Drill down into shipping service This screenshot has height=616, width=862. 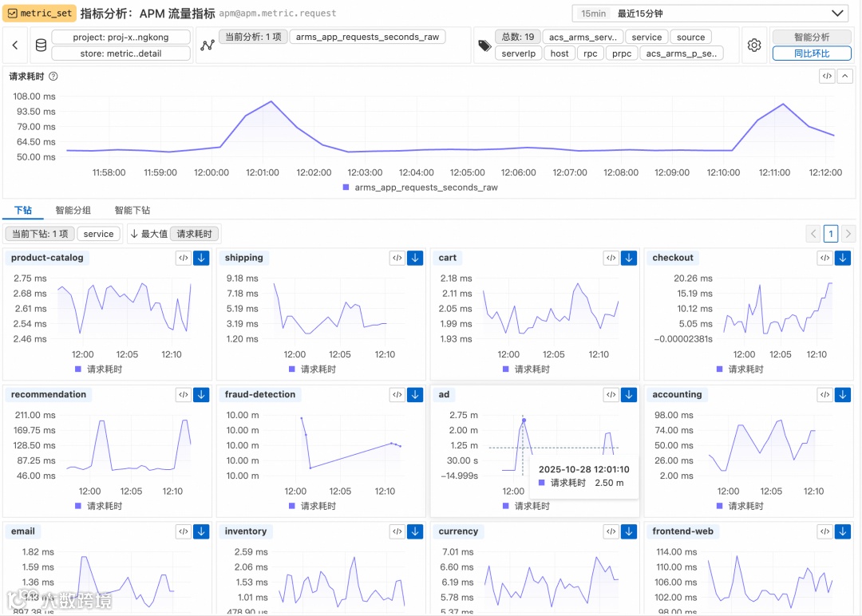click(415, 258)
